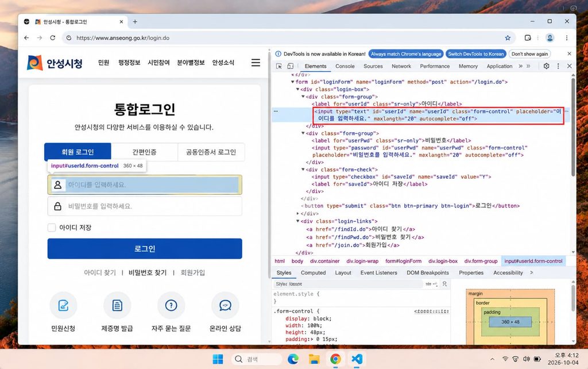Open File Explorer from the taskbar

pyautogui.click(x=314, y=359)
